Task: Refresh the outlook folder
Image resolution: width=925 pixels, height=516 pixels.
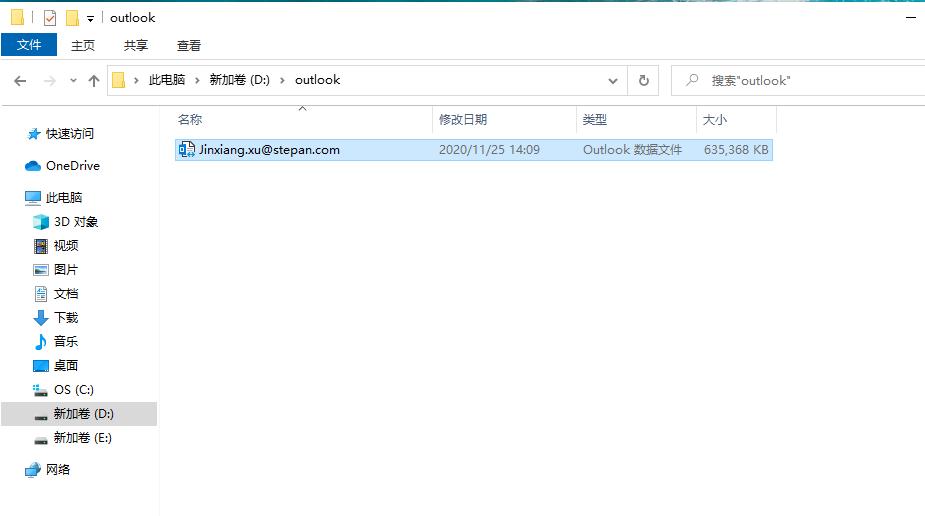Action: pyautogui.click(x=644, y=80)
